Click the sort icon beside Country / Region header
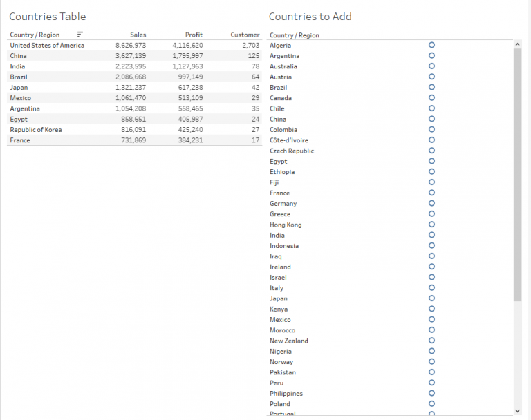Screen dimensions: 531x420 [x=80, y=34]
